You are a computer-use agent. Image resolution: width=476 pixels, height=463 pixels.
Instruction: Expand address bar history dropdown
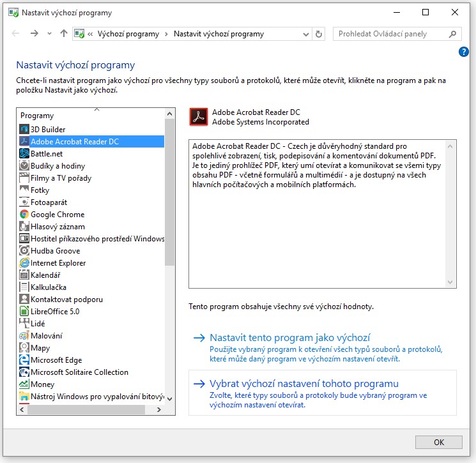point(306,34)
